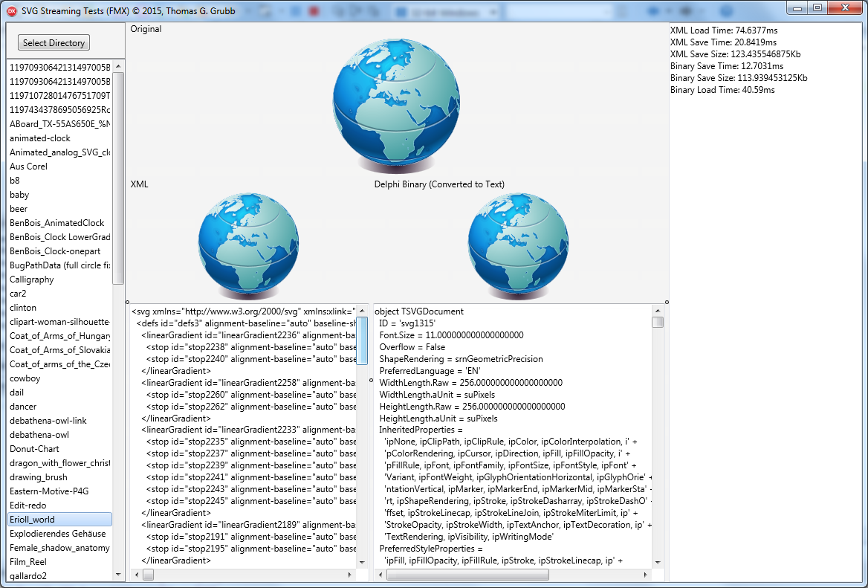Click the splitter handle between text panes

coord(371,380)
